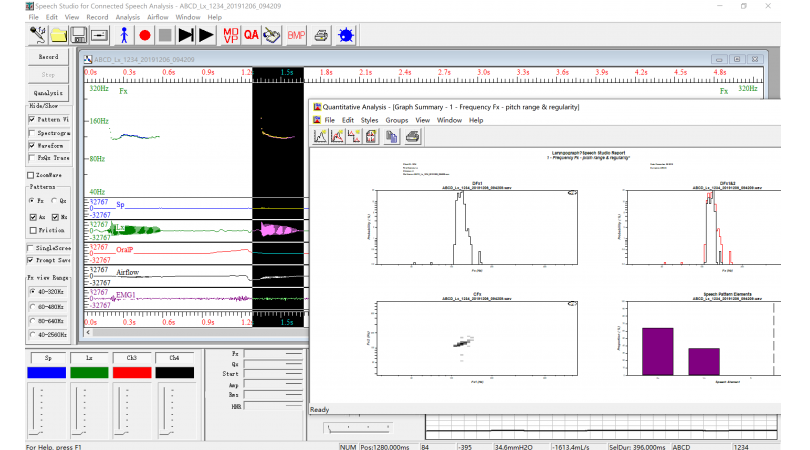Open the Airflow menu
Viewport: 810px width, 450px height.
tap(160, 18)
